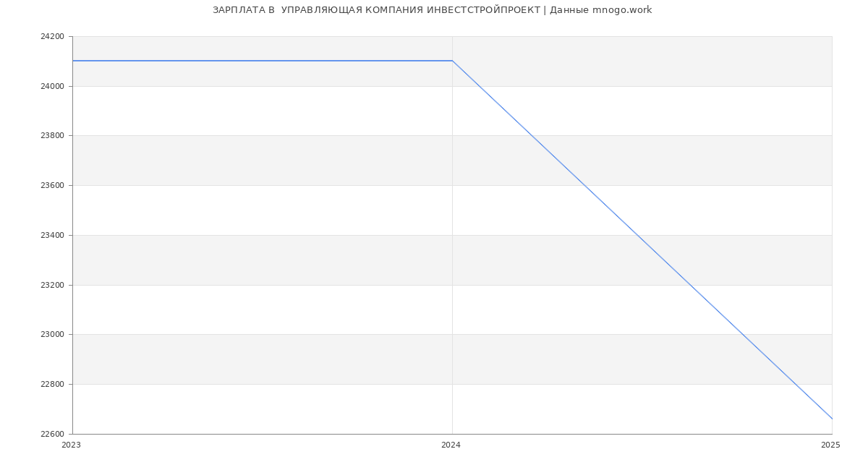The height and width of the screenshot is (470, 868).
Task: Click the 23000 y-axis label
Action: point(52,335)
